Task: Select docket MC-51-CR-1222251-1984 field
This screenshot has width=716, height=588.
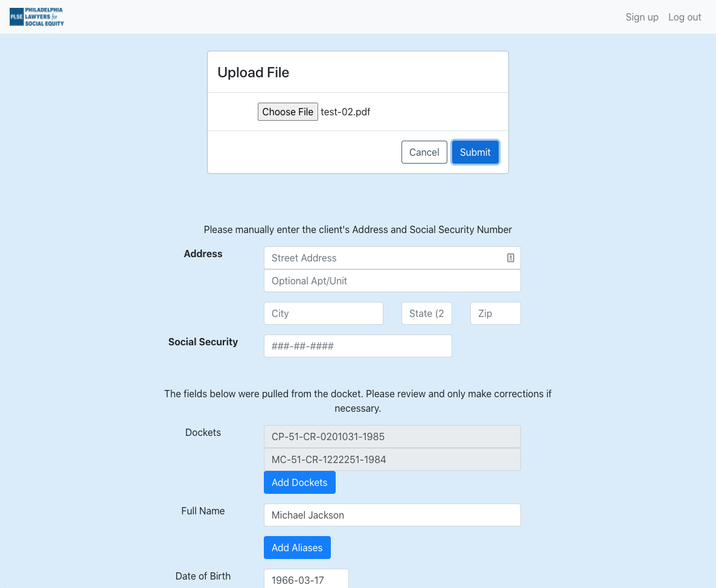Action: coord(392,459)
